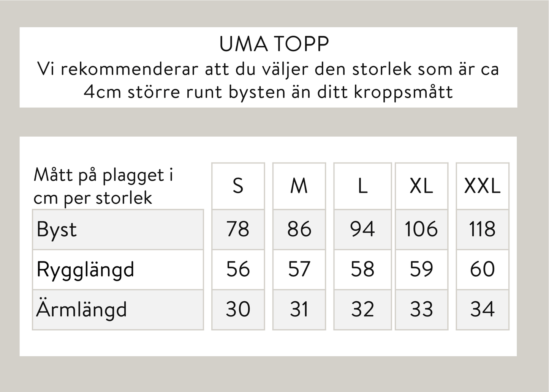Click the Byst row label
The height and width of the screenshot is (392, 549).
click(x=57, y=230)
